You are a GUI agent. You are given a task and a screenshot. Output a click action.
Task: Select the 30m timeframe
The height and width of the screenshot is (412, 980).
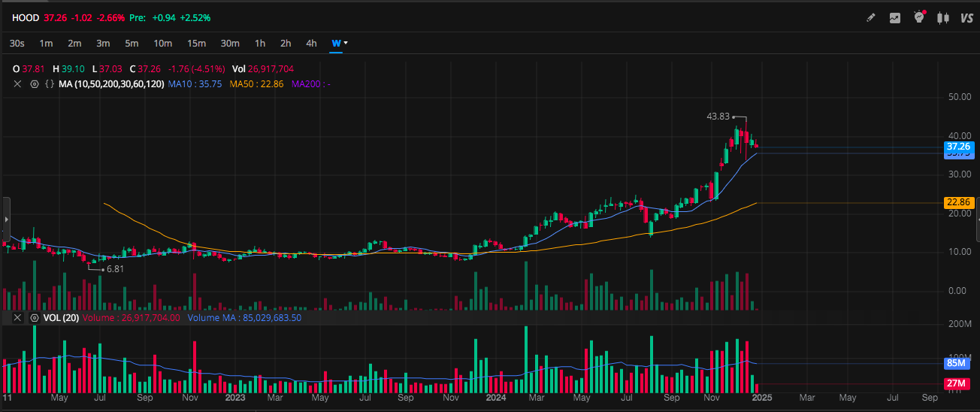coord(230,43)
